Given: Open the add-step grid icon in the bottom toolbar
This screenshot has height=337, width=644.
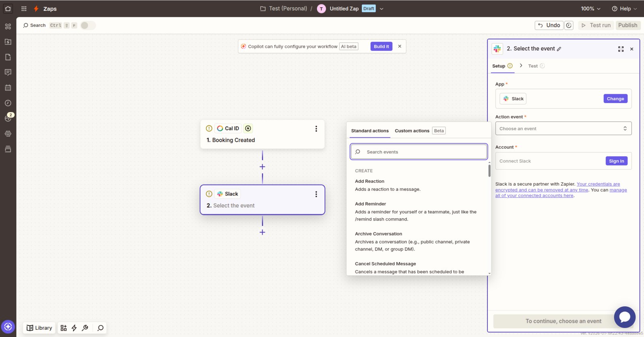Looking at the screenshot, I should coord(64,328).
